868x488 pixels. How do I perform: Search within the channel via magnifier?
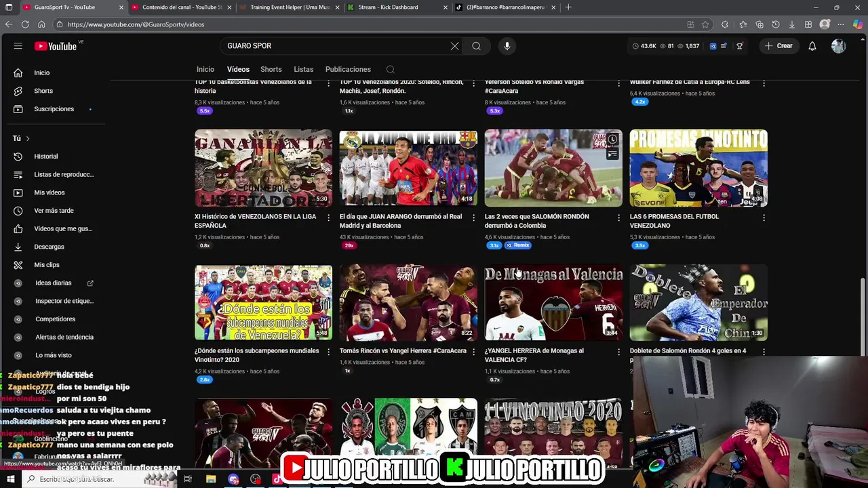click(x=390, y=69)
